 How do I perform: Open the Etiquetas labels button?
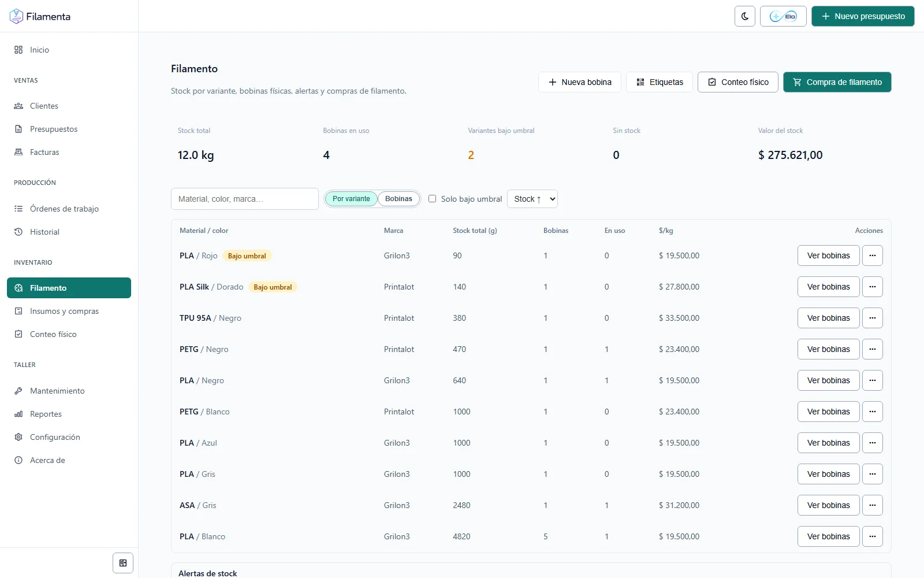(659, 82)
